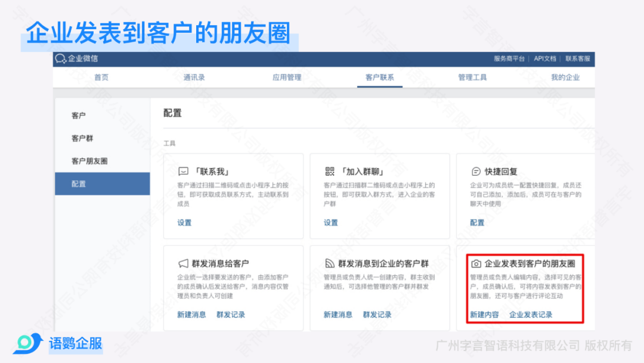Screen dimensions: 644x363
Task: Open the 首页 tab
Action: pos(101,78)
